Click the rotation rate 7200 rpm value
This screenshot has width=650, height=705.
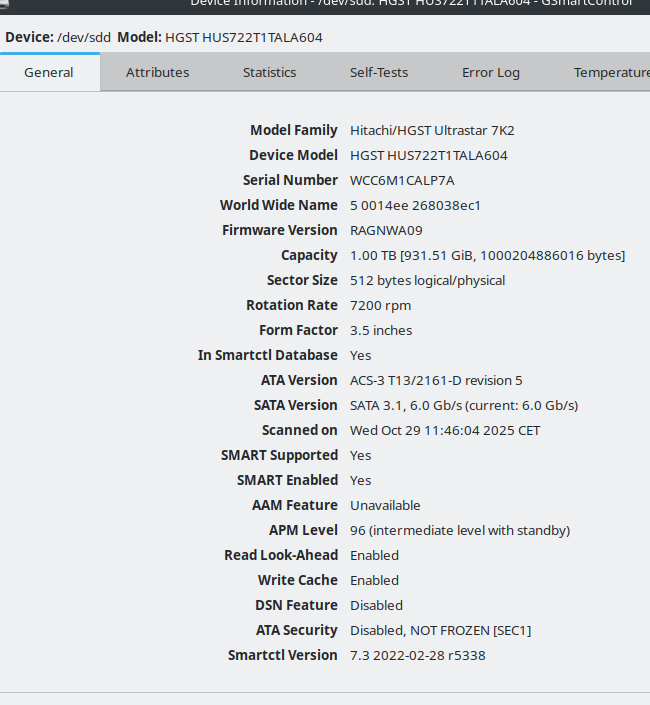click(380, 305)
